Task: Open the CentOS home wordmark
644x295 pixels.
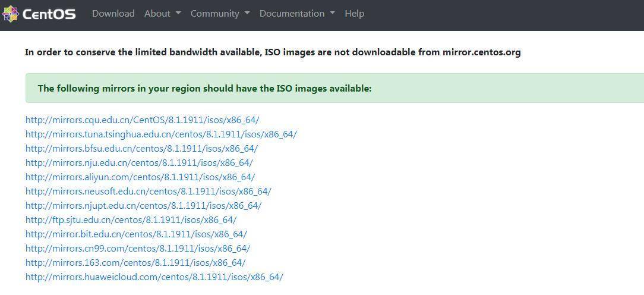Action: [49, 14]
